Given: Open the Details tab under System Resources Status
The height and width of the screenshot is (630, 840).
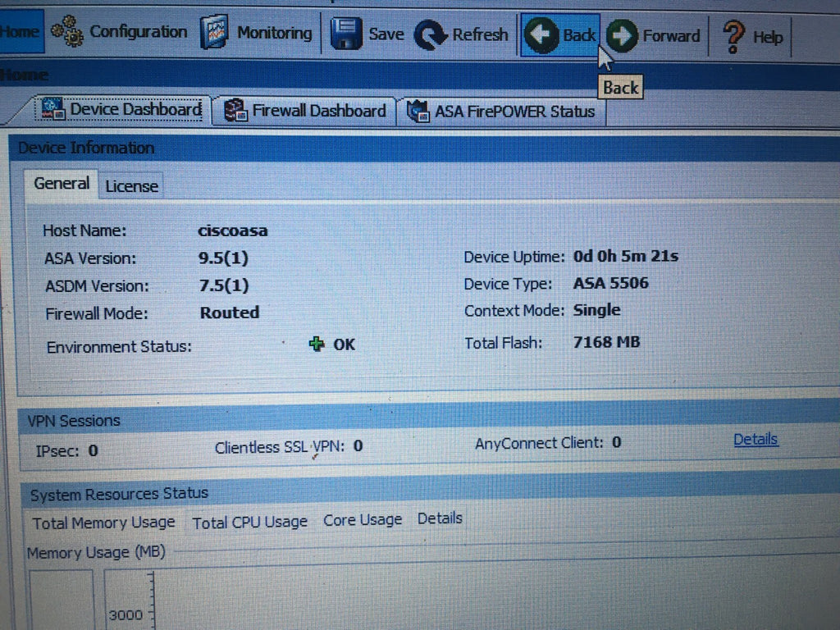Looking at the screenshot, I should (x=440, y=518).
